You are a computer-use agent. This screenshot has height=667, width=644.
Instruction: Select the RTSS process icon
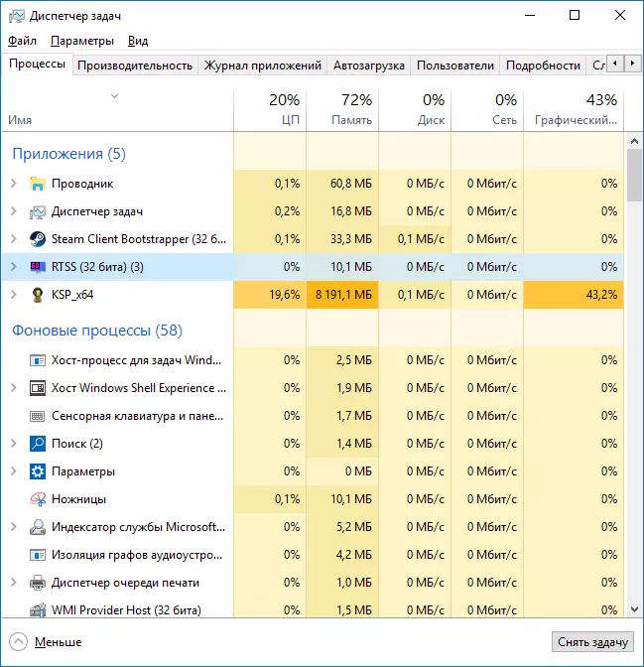click(x=38, y=267)
